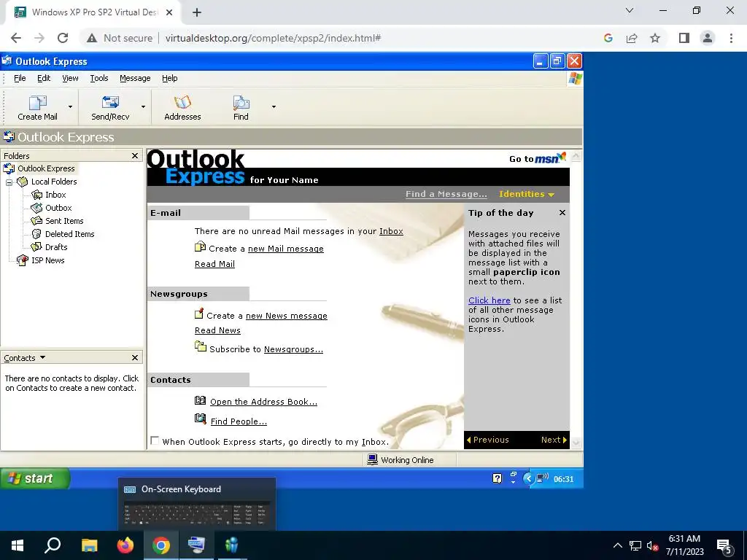Click the Find People icon
Image resolution: width=747 pixels, height=560 pixels.
(201, 419)
